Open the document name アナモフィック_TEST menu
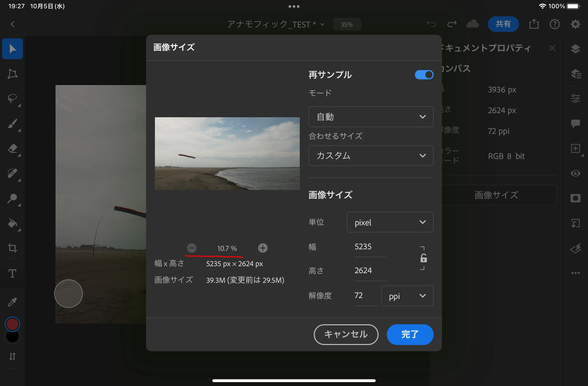The height and width of the screenshot is (386, 588). (276, 24)
